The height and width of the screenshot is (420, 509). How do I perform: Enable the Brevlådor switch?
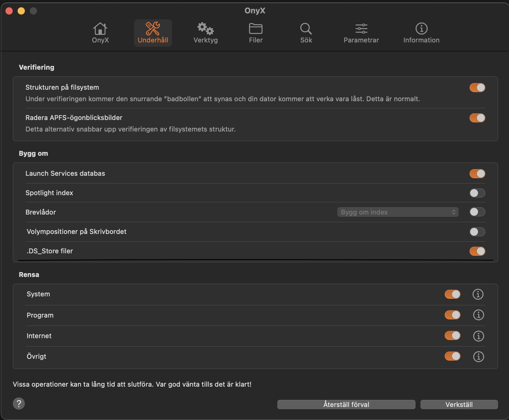pos(477,212)
